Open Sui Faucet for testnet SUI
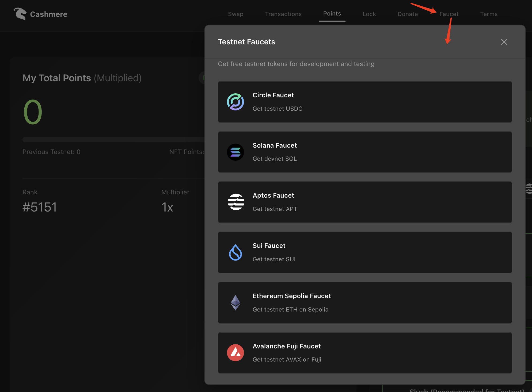This screenshot has height=392, width=532. pyautogui.click(x=365, y=252)
